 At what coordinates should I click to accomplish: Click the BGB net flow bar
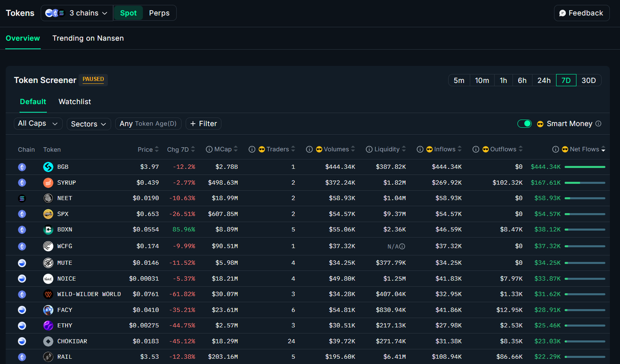pos(585,167)
